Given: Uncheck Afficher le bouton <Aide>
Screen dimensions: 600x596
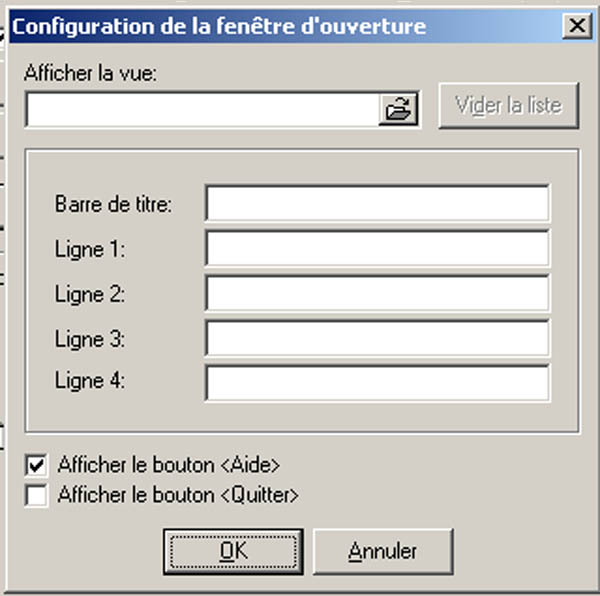Looking at the screenshot, I should (36, 465).
